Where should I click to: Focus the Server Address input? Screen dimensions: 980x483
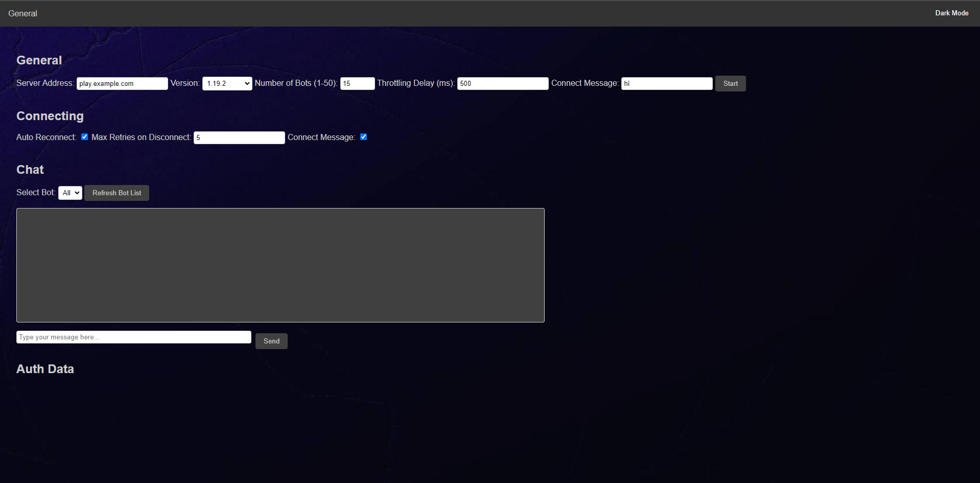122,83
